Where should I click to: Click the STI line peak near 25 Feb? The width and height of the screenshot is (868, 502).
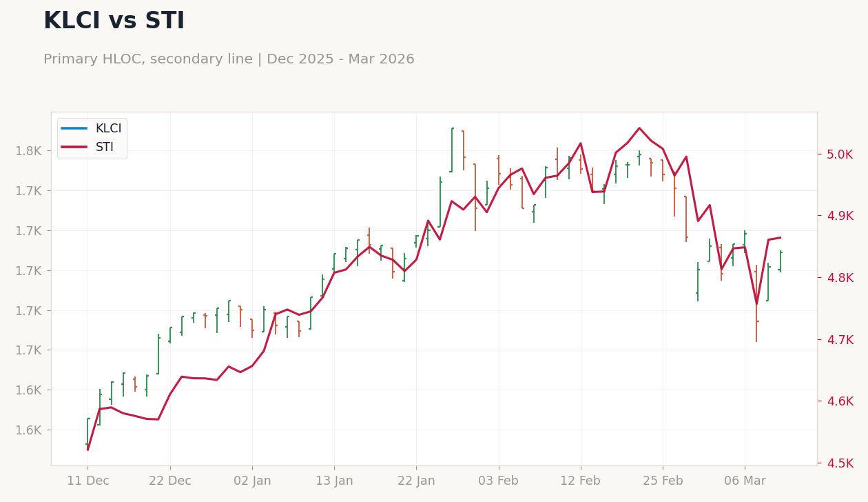tap(639, 128)
